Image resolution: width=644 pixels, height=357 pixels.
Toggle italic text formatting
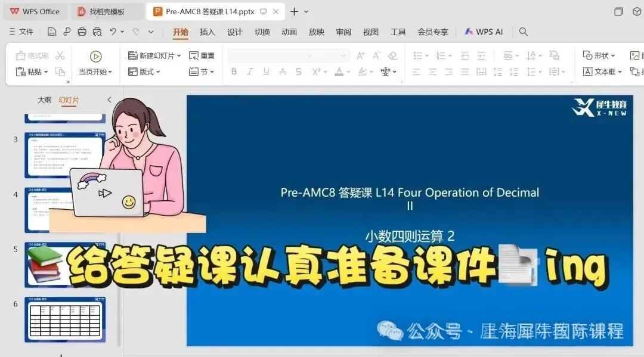[249, 71]
